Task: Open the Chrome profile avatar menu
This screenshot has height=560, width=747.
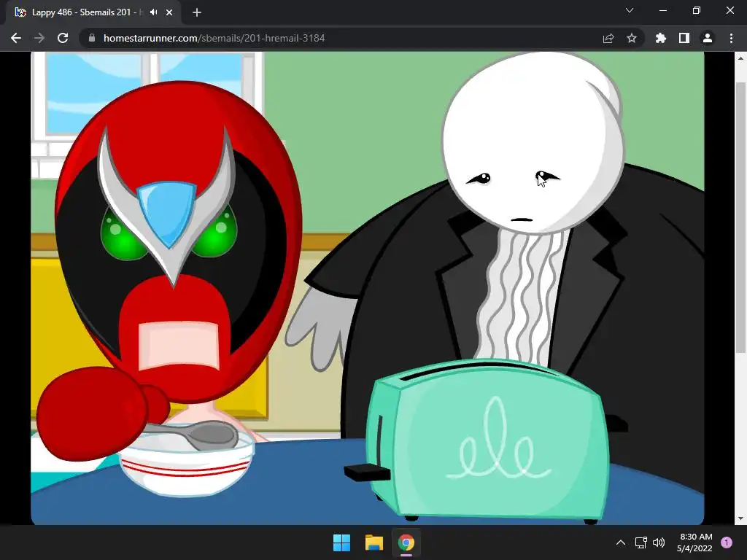Action: pyautogui.click(x=708, y=38)
